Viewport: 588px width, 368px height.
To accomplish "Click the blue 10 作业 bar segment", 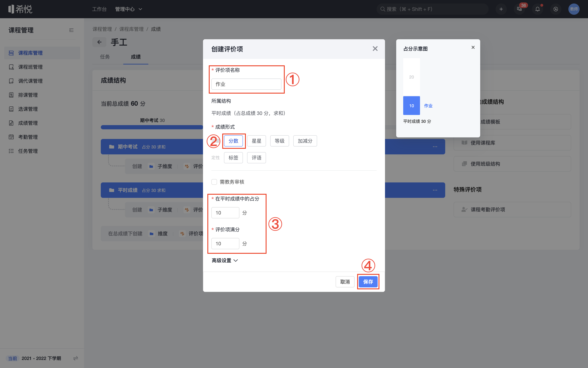I will point(411,106).
